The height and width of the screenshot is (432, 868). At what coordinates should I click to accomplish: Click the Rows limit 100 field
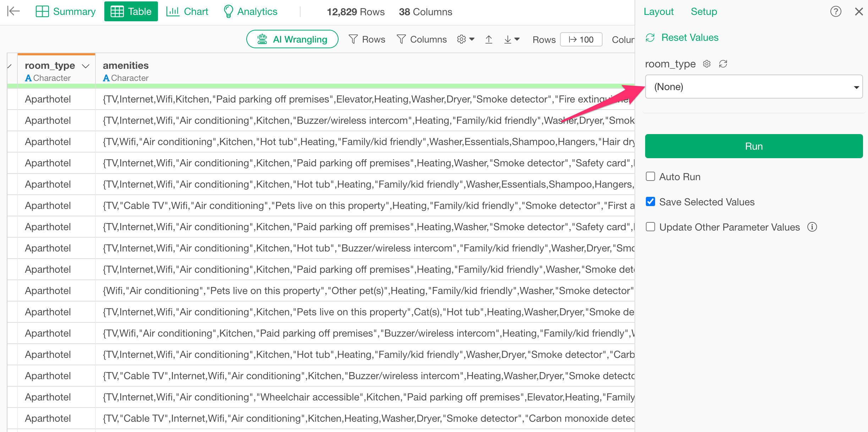coord(581,39)
